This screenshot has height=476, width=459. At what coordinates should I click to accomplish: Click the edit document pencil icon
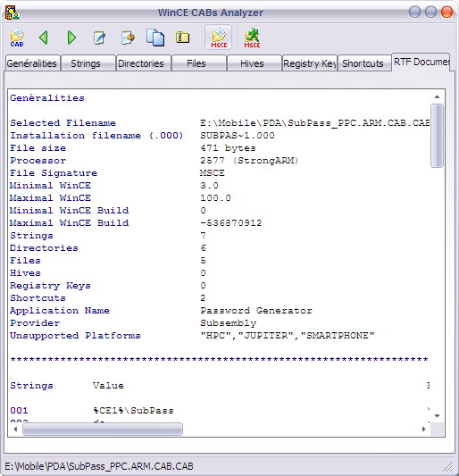(100, 38)
